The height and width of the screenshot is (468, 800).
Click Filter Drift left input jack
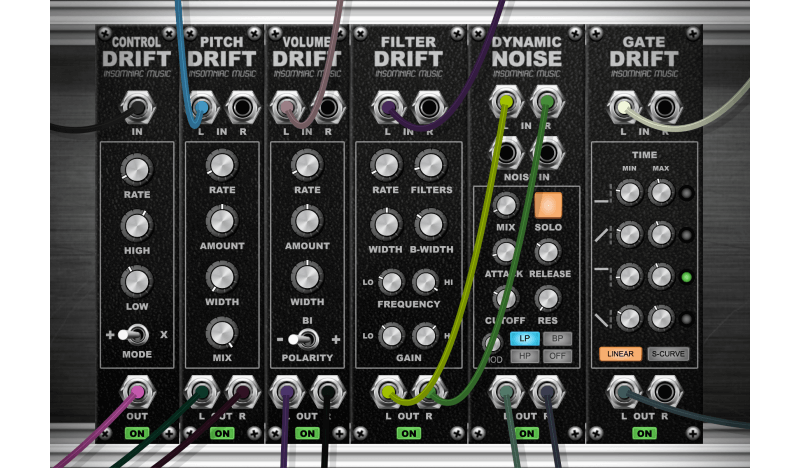click(388, 108)
